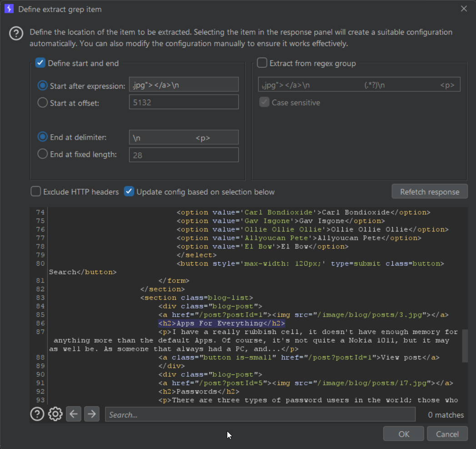The width and height of the screenshot is (476, 449).
Task: Open search settings gear icon
Action: coord(55,414)
